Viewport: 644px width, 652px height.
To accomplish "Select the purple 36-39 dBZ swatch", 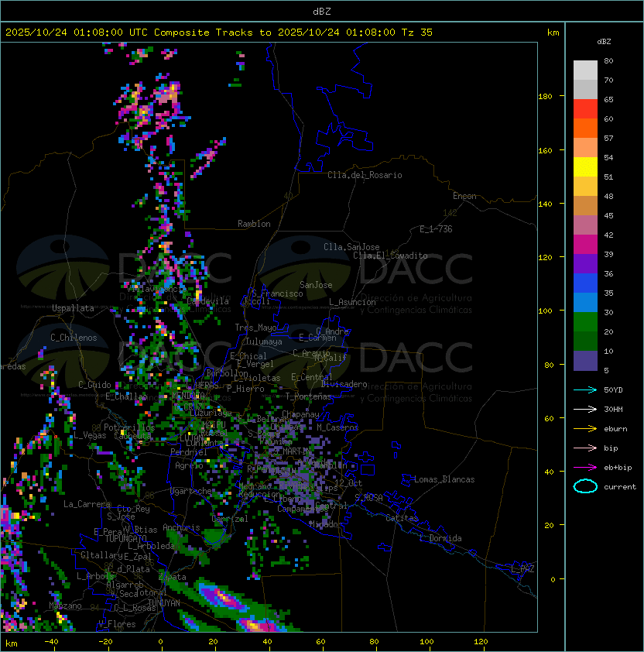I will coord(585,264).
